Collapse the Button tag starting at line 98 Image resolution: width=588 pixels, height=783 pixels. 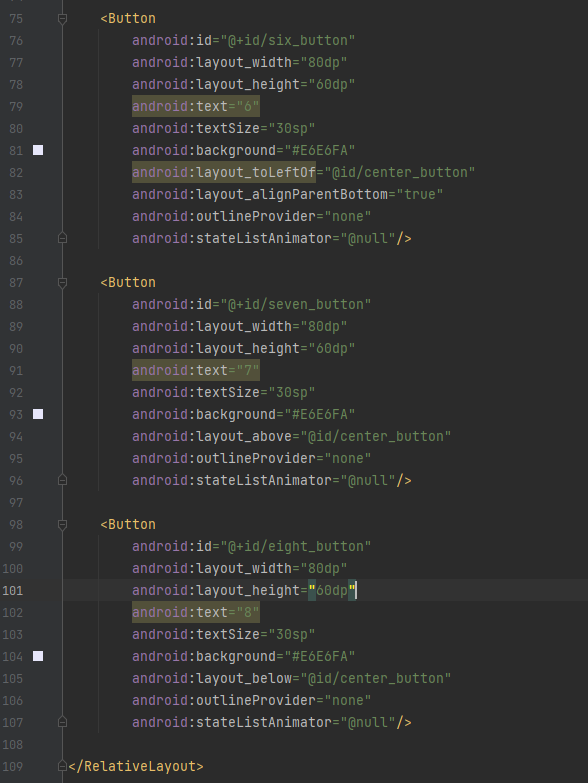tap(62, 525)
